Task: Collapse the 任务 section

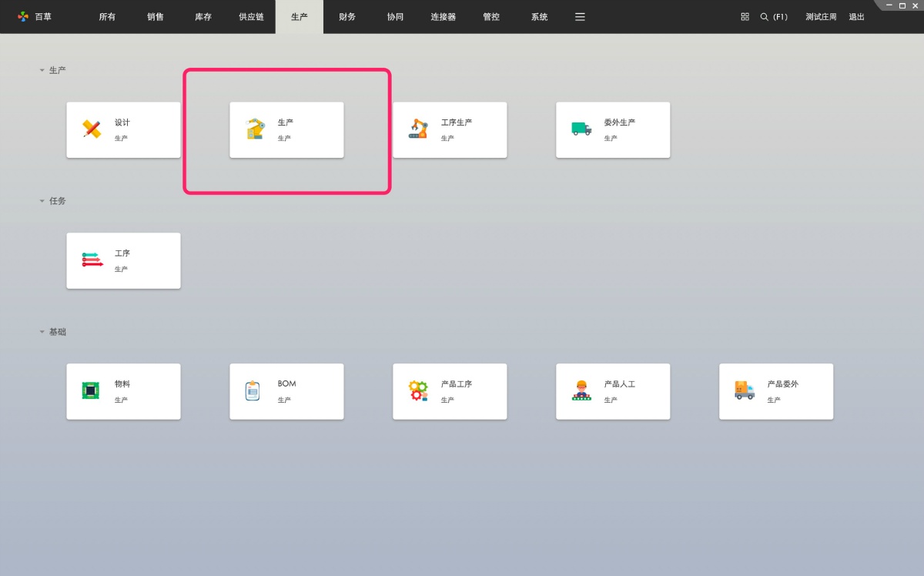Action: click(42, 201)
